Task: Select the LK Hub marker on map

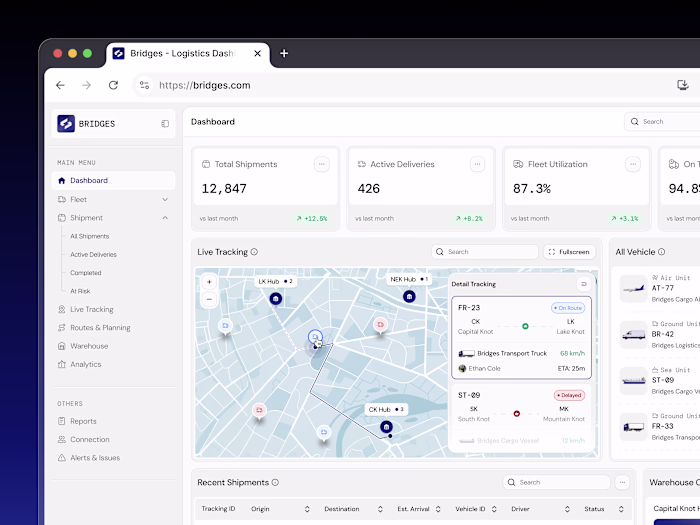Action: (x=275, y=298)
